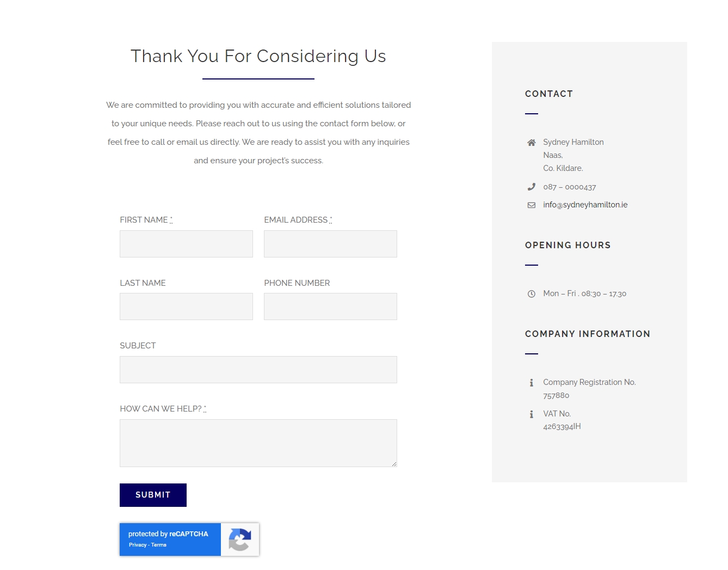Click the opening hours clock icon
The width and height of the screenshot is (728, 570).
pyautogui.click(x=532, y=294)
